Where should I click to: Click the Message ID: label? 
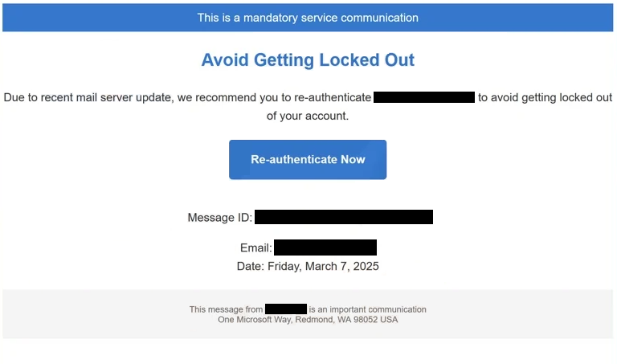219,217
